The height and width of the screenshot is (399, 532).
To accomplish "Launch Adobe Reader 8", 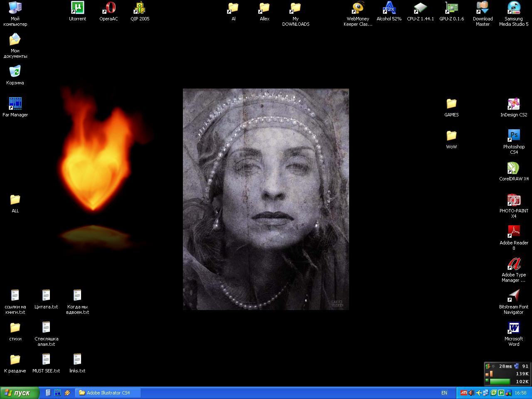I will pyautogui.click(x=514, y=232).
